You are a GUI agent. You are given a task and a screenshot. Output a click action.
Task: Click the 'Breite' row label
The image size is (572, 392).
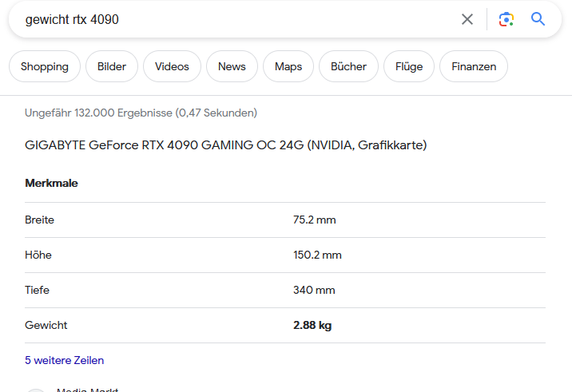tap(39, 220)
